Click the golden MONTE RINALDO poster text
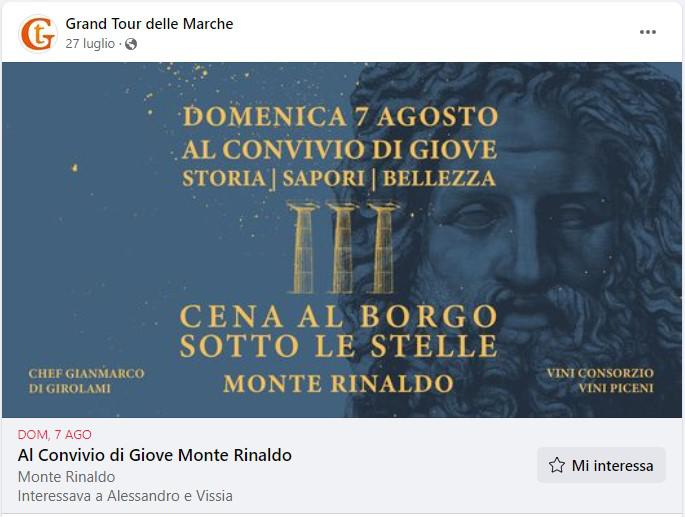This screenshot has width=685, height=517. click(x=338, y=383)
